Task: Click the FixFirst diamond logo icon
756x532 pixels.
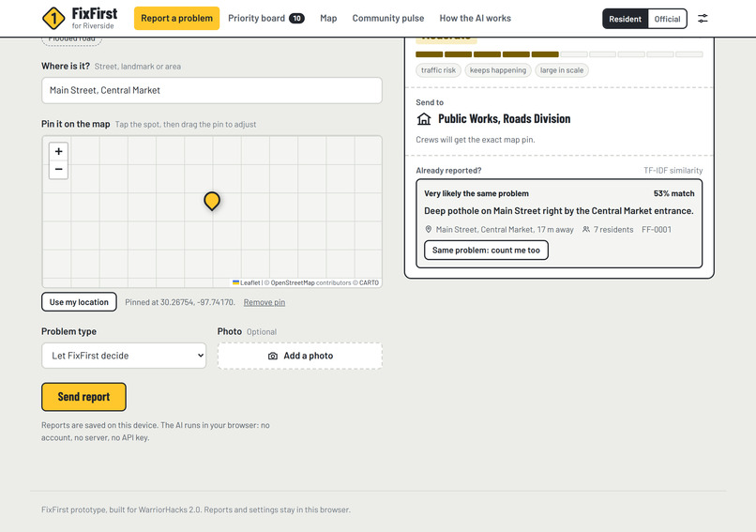Action: click(x=53, y=19)
